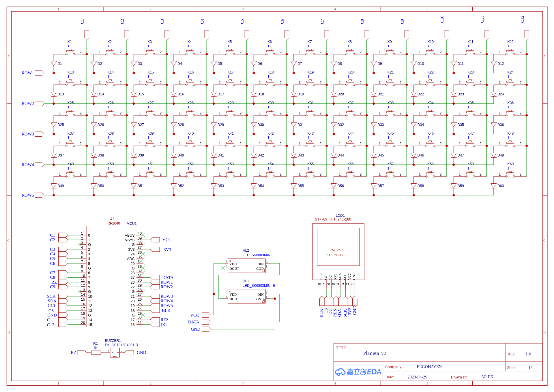Click the 'LCD1' designator
Image resolution: width=554 pixels, height=392 pixels.
[340, 216]
